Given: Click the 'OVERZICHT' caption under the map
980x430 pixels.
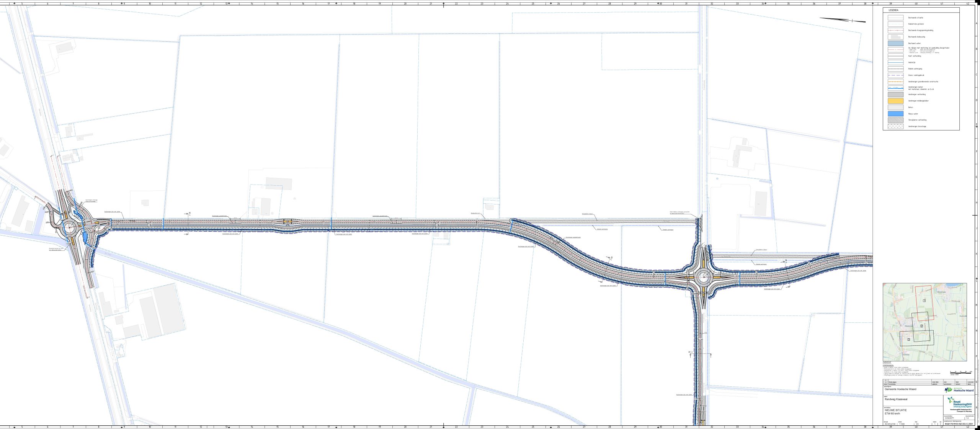Looking at the screenshot, I should [x=887, y=362].
